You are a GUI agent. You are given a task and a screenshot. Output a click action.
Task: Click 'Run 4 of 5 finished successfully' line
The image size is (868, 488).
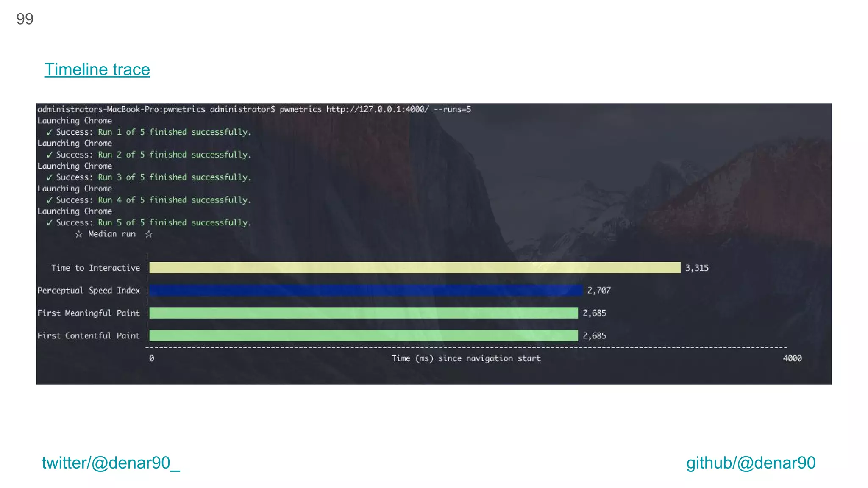[174, 200]
